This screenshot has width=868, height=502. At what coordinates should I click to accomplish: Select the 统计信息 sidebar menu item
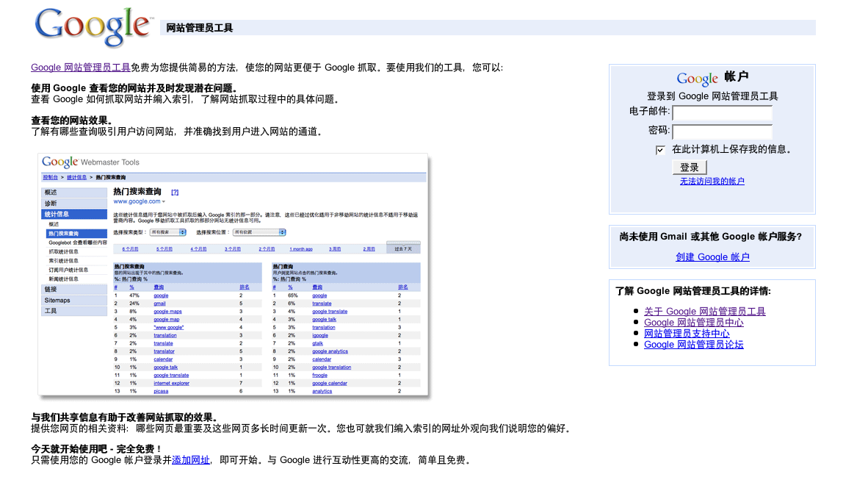(73, 214)
